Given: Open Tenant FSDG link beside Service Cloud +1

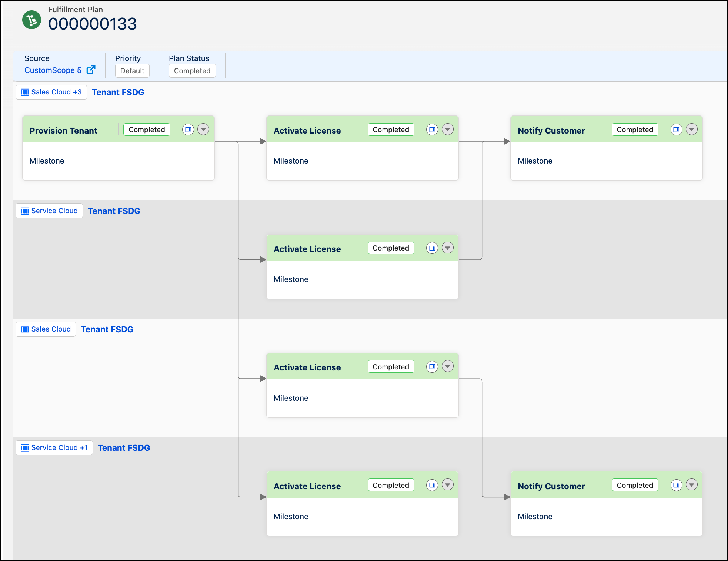Looking at the screenshot, I should coord(124,448).
